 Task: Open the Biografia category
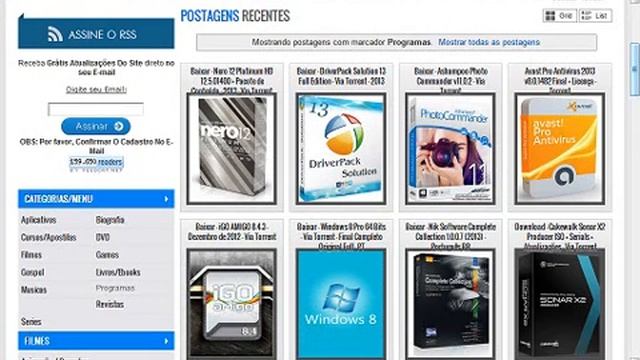tap(110, 220)
